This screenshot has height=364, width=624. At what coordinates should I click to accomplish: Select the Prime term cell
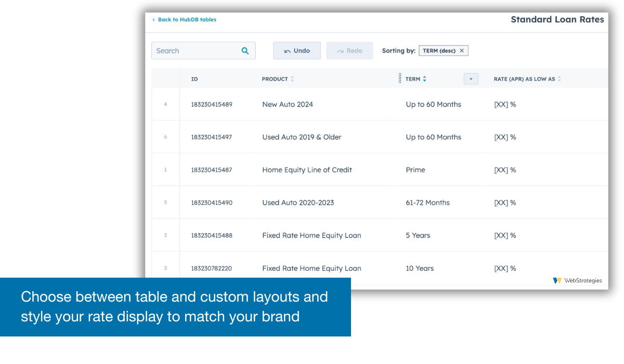[415, 170]
